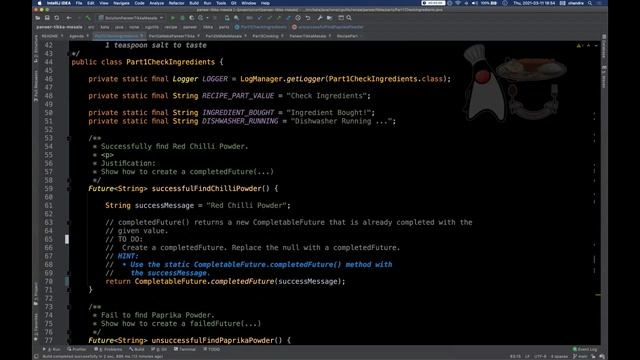Open the Profiler tool window button
This screenshot has height=360, width=640.
77,349
